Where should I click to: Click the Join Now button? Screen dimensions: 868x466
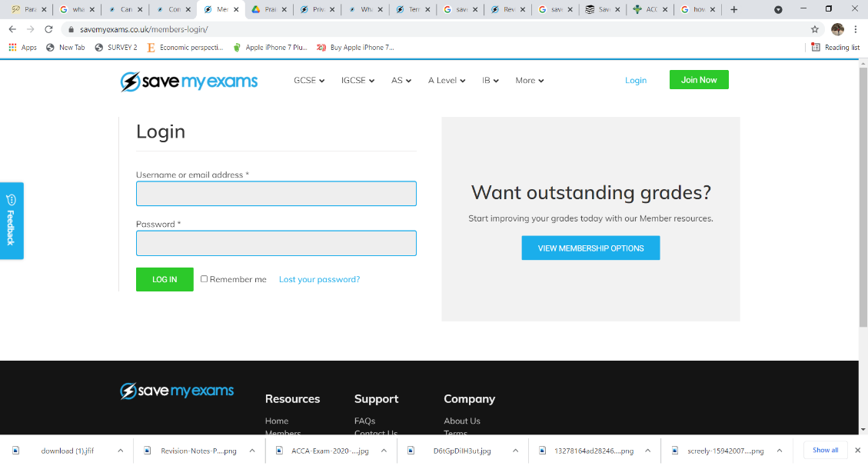(x=699, y=80)
